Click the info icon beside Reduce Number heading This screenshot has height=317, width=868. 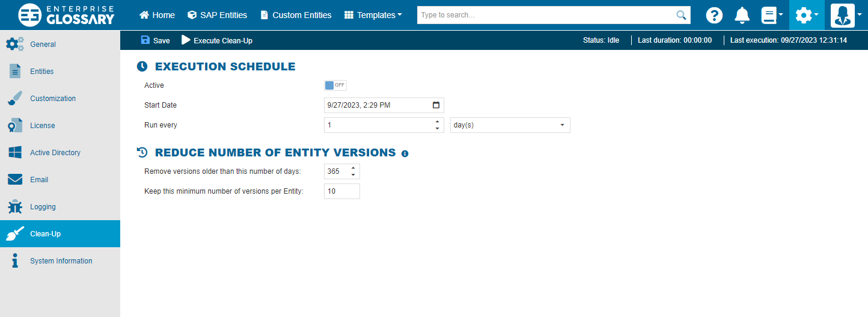click(405, 153)
